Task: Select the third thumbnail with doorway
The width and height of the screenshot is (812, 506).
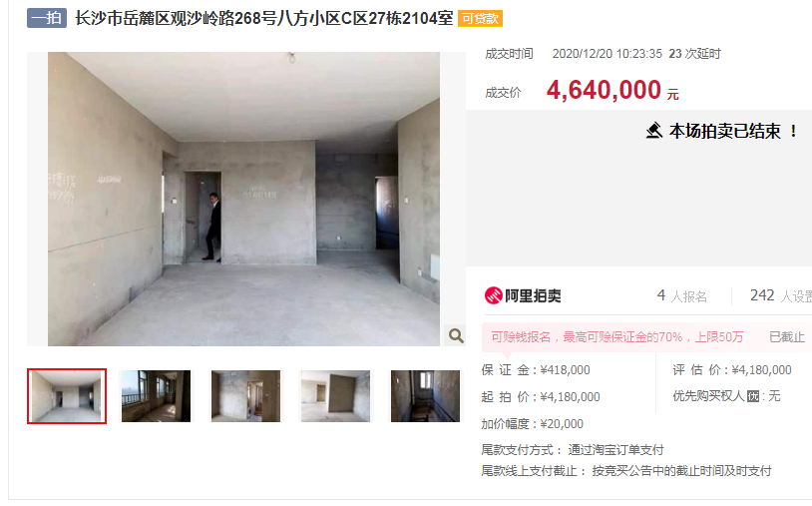Action: click(245, 396)
